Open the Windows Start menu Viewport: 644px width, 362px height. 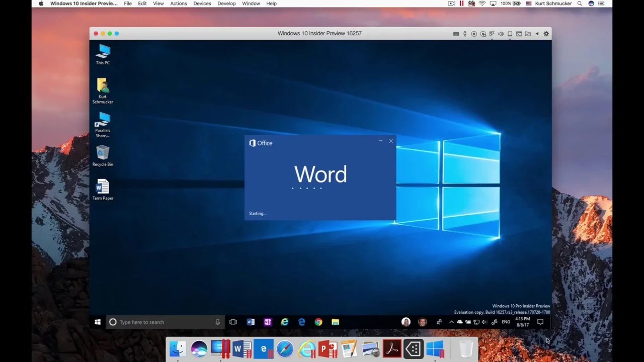97,322
